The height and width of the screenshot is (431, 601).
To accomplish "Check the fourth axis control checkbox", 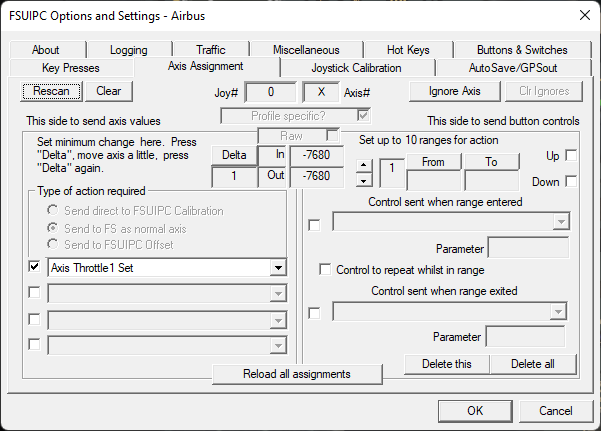I will click(34, 345).
